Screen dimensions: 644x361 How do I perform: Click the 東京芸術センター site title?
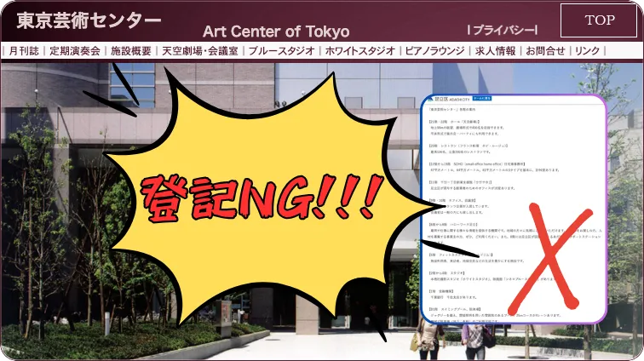[x=89, y=20]
